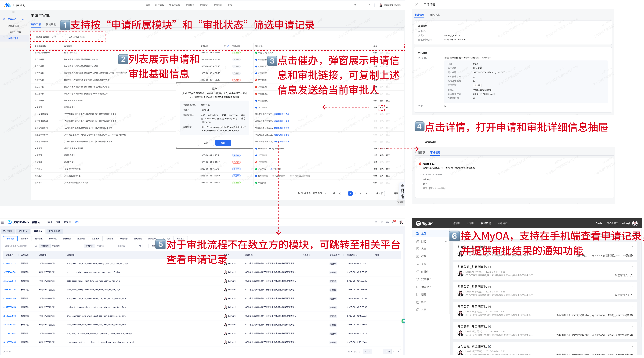Click the search magnifier in WeData filter
Viewport: 644px width, 358px height.
[x=36, y=246]
